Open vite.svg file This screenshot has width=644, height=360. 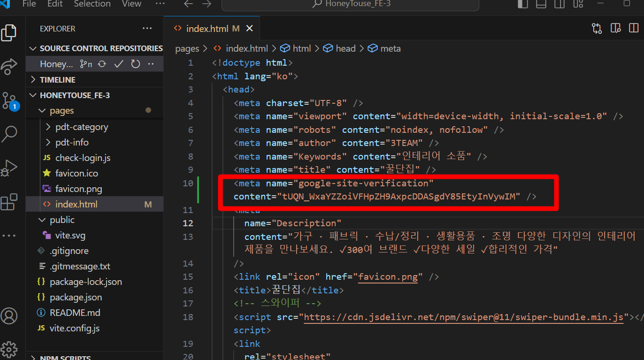95,235
